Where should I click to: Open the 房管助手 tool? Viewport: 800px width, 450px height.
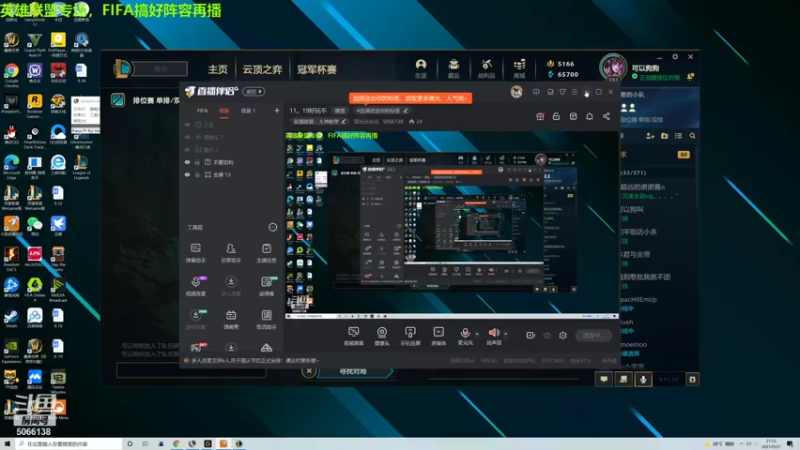tap(231, 253)
